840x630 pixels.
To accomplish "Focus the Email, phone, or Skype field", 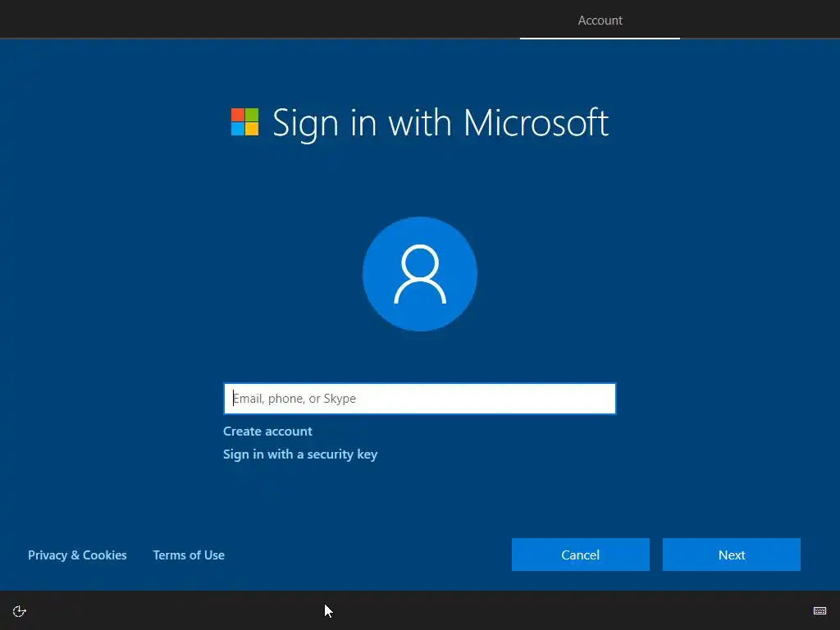I will click(x=419, y=399).
